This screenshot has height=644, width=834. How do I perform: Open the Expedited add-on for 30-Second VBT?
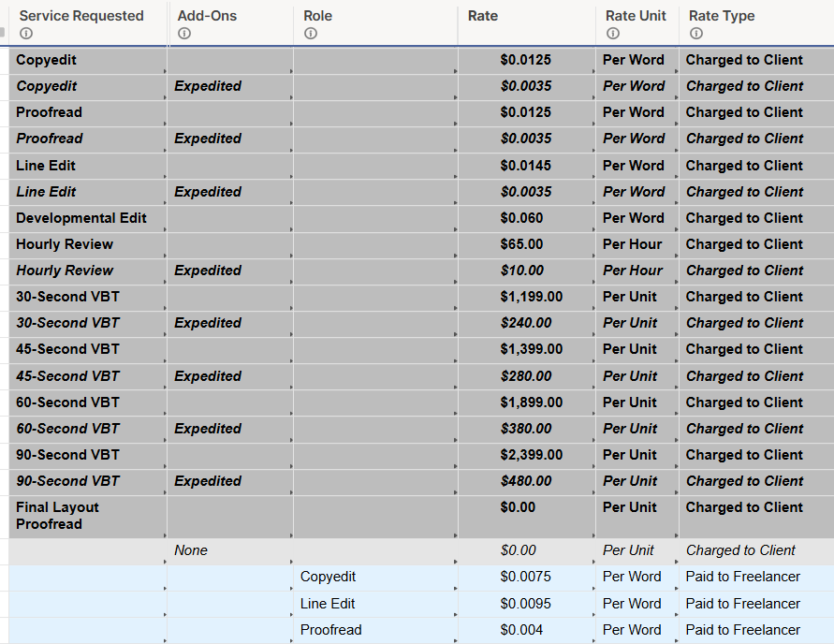tap(230, 323)
